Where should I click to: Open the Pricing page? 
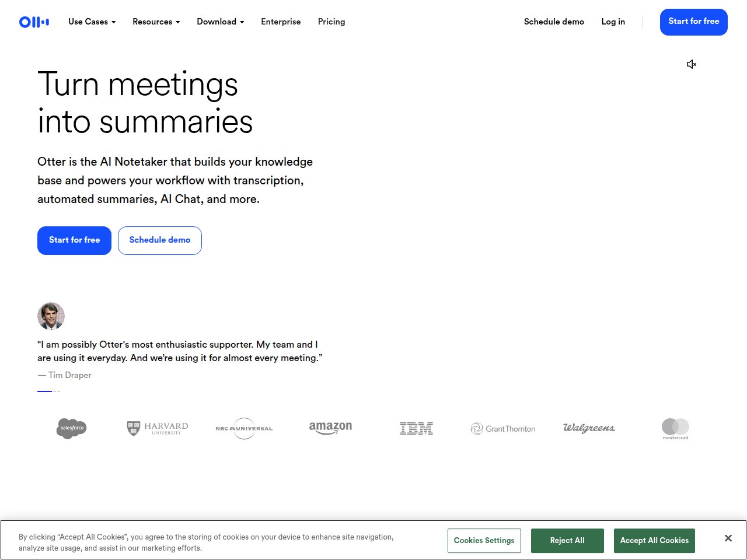point(331,22)
